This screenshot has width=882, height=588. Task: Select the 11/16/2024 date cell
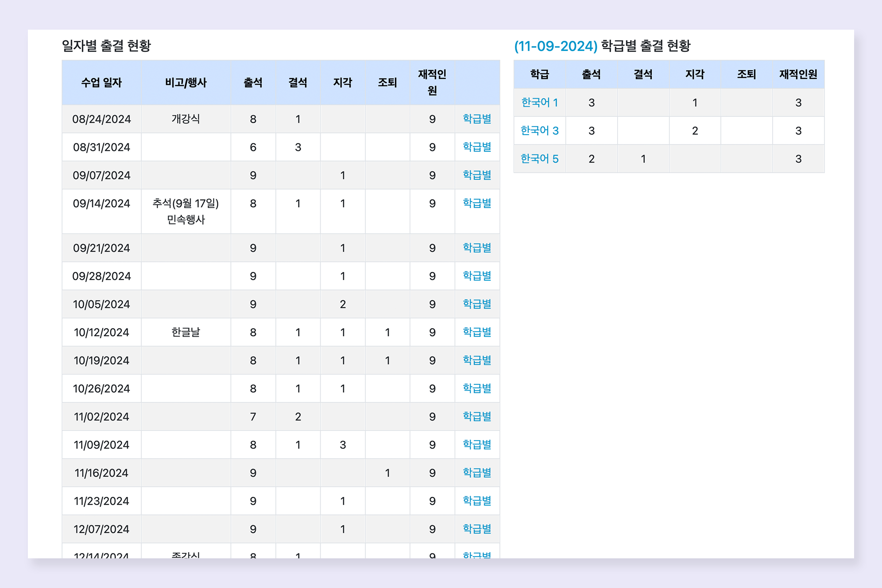click(101, 472)
